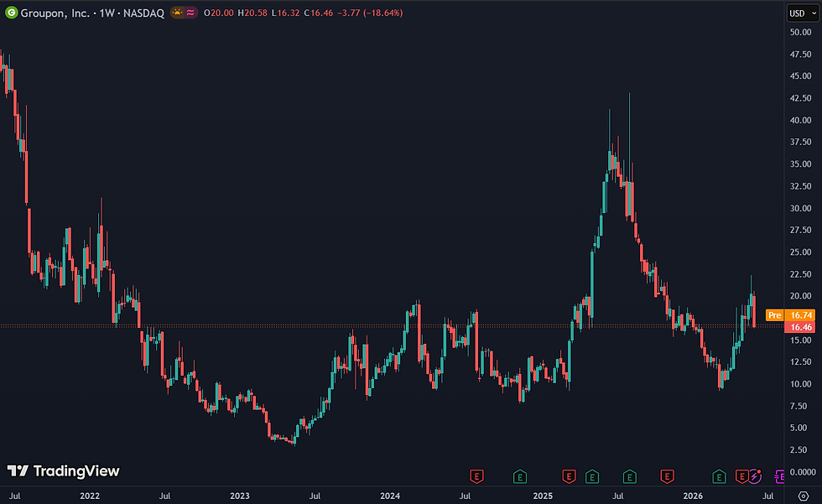Select the red earnings marker just after the 2025 label
The height and width of the screenshot is (504, 822).
click(x=569, y=477)
